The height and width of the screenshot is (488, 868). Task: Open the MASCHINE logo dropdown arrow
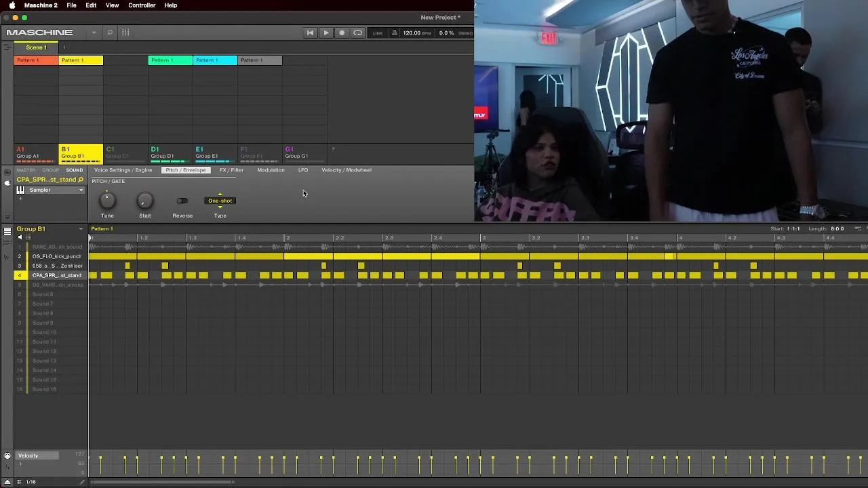94,33
